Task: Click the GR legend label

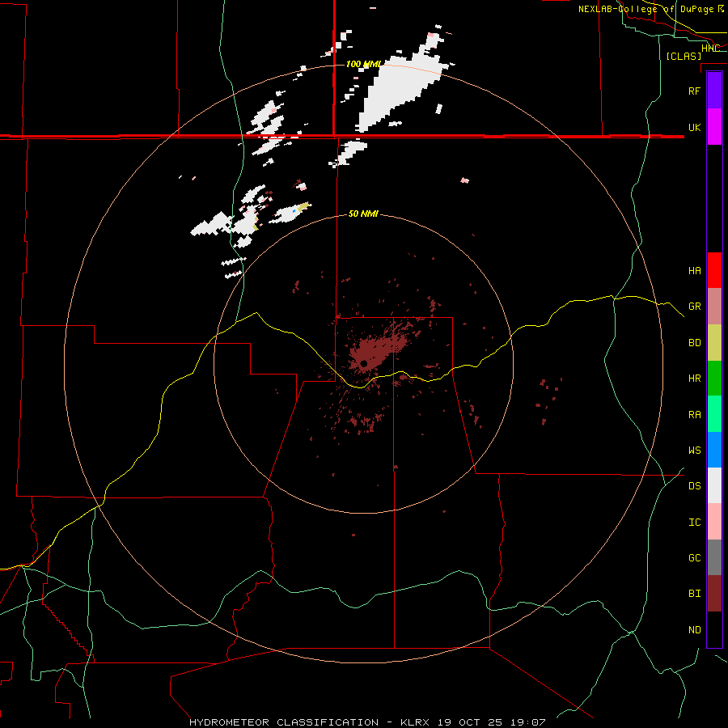Action: point(694,307)
